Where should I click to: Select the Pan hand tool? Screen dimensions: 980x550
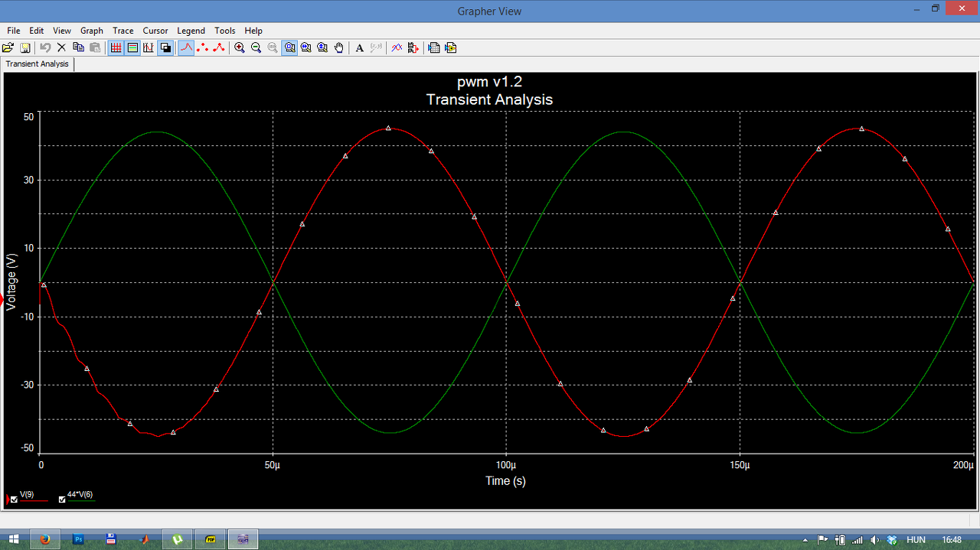(x=339, y=47)
